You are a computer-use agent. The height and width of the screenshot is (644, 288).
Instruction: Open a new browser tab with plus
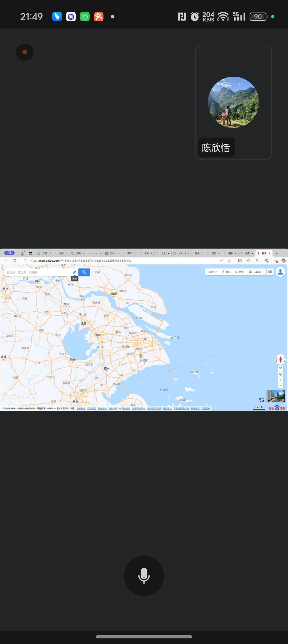click(x=277, y=253)
